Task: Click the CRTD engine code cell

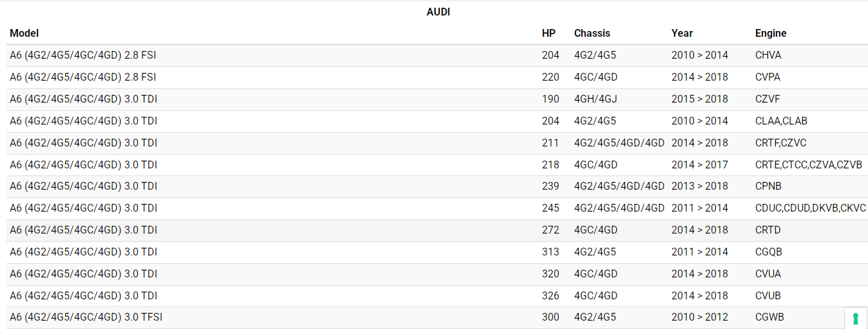Action: [768, 230]
